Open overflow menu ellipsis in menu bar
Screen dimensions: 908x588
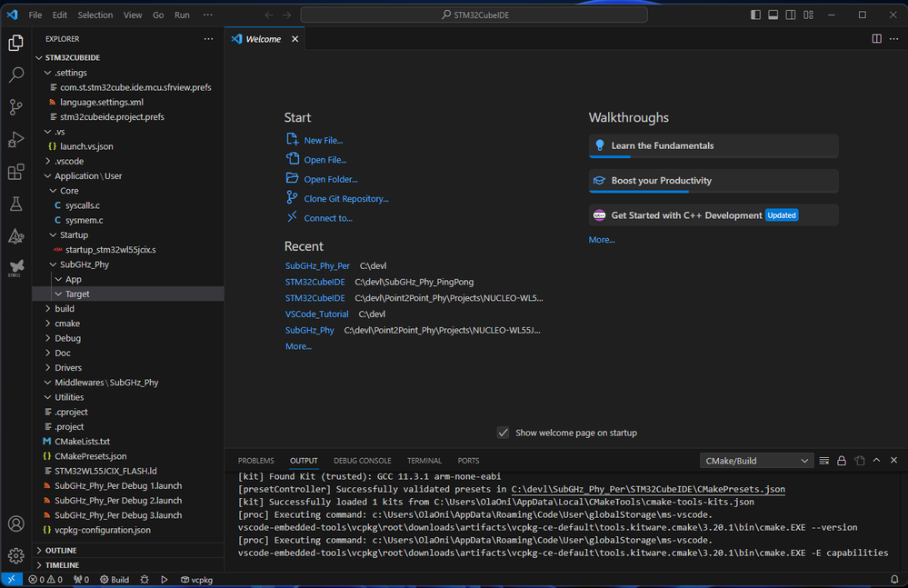(x=208, y=15)
